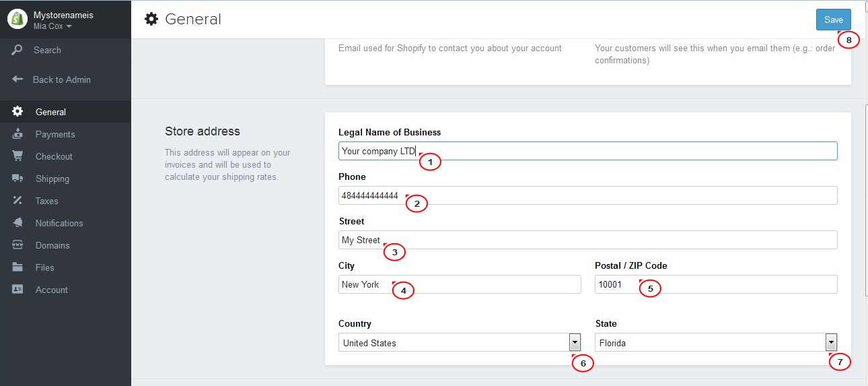The image size is (868, 386).
Task: Click into the Legal Name of Business field
Action: [588, 151]
